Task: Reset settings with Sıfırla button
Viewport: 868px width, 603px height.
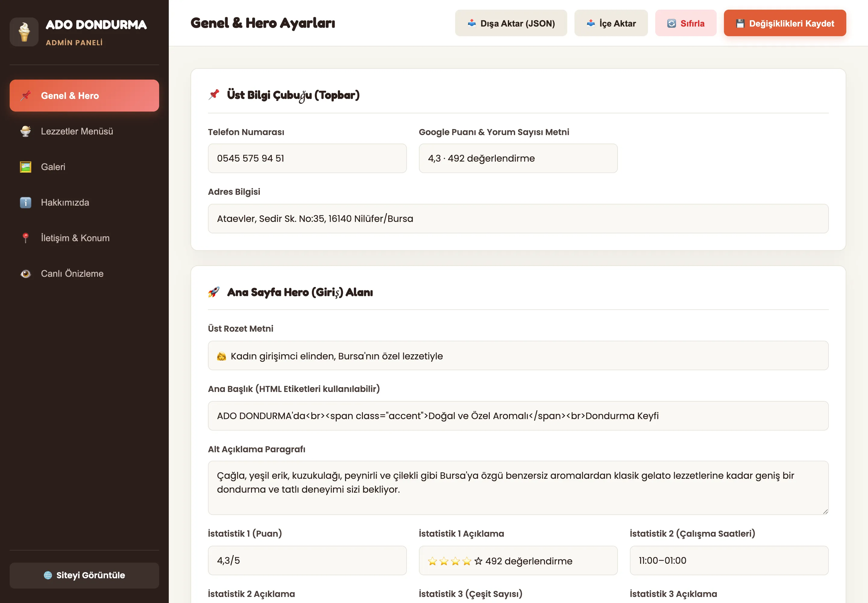Action: pos(686,23)
